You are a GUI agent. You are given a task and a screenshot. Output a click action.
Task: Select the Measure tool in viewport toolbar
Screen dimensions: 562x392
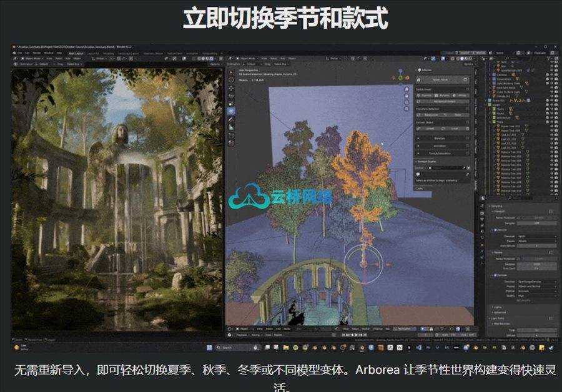coord(231,126)
